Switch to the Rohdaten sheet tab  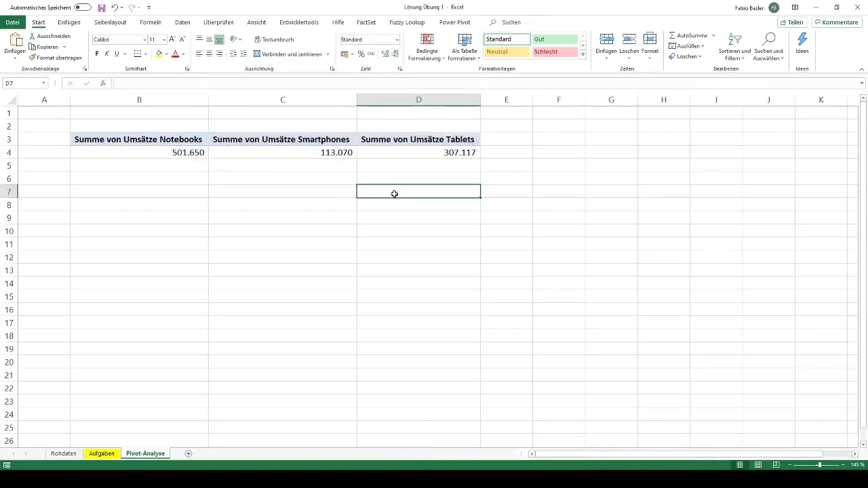pos(64,453)
